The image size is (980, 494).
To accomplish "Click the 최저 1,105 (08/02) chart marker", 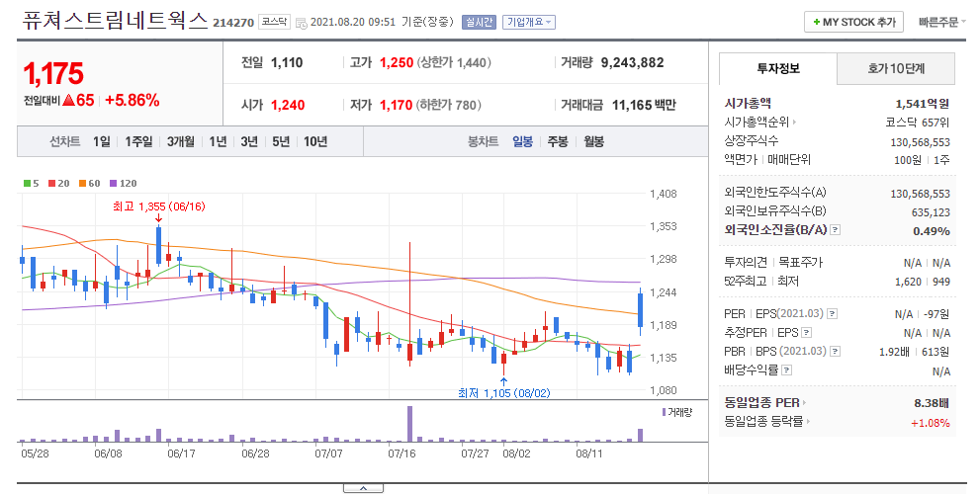I will 503,393.
